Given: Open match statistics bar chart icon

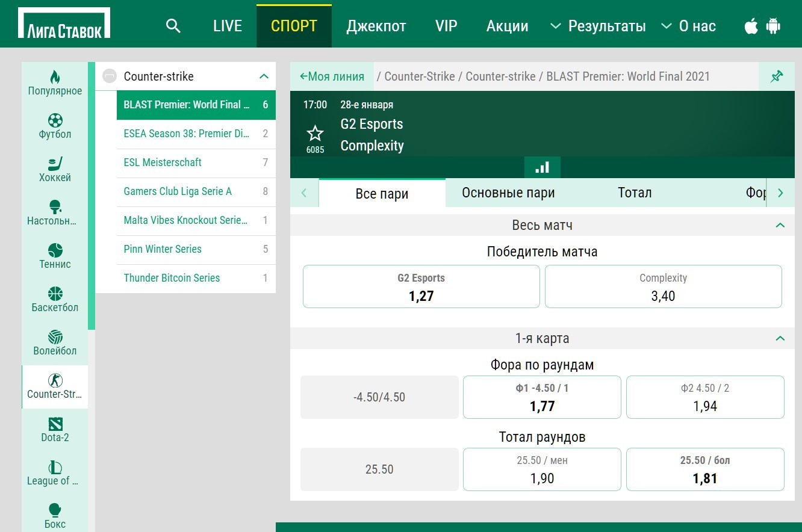Looking at the screenshot, I should coord(542,167).
